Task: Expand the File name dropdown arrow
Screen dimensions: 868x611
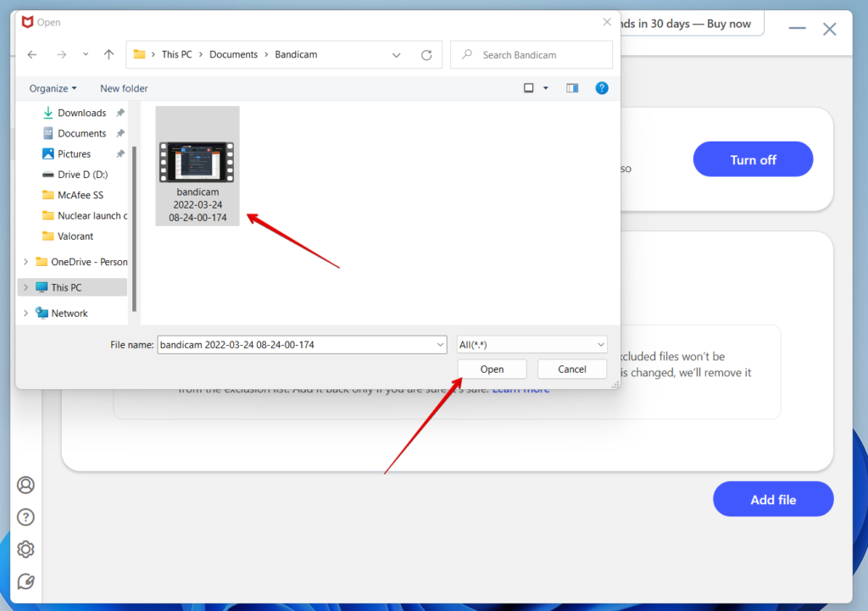Action: pyautogui.click(x=441, y=344)
